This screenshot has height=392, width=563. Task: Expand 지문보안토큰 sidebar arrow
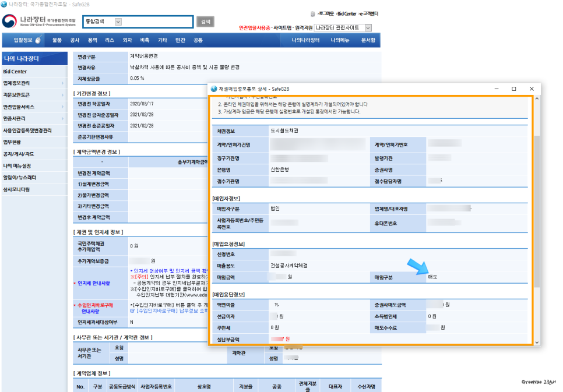(x=62, y=95)
